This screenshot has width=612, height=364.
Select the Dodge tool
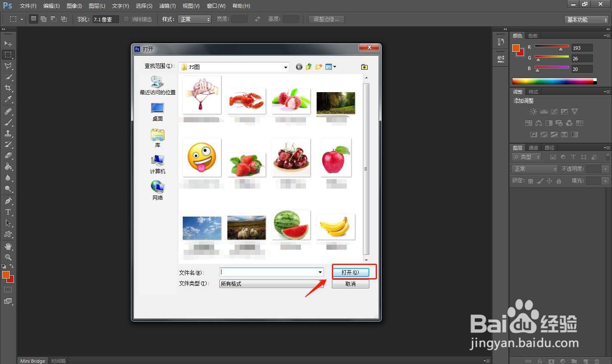[8, 189]
